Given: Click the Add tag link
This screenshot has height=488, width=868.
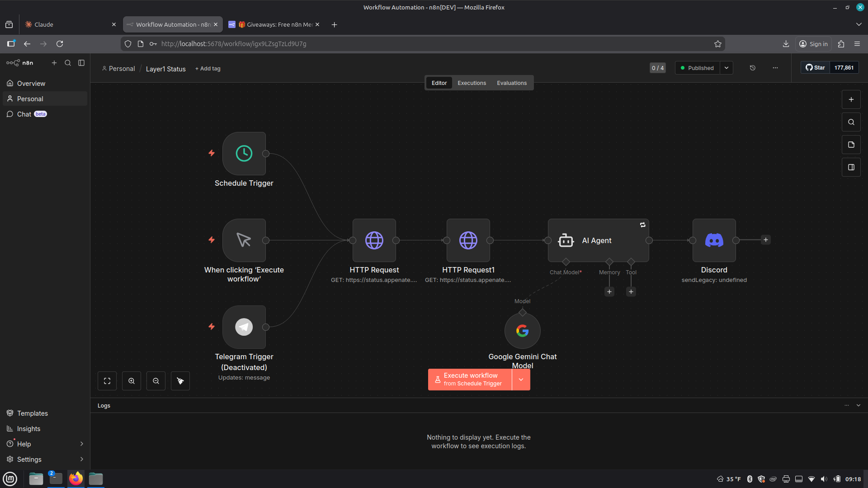Looking at the screenshot, I should pos(208,69).
